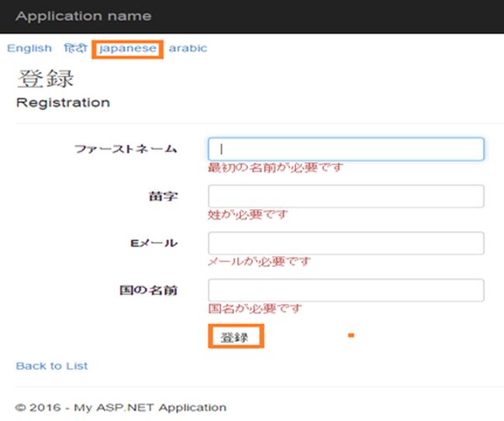
Task: Click the 最初の名前が必要です error message
Action: [x=274, y=167]
